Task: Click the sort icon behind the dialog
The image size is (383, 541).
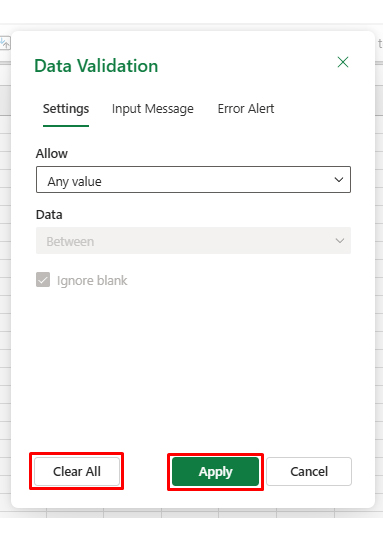Action: (5, 43)
